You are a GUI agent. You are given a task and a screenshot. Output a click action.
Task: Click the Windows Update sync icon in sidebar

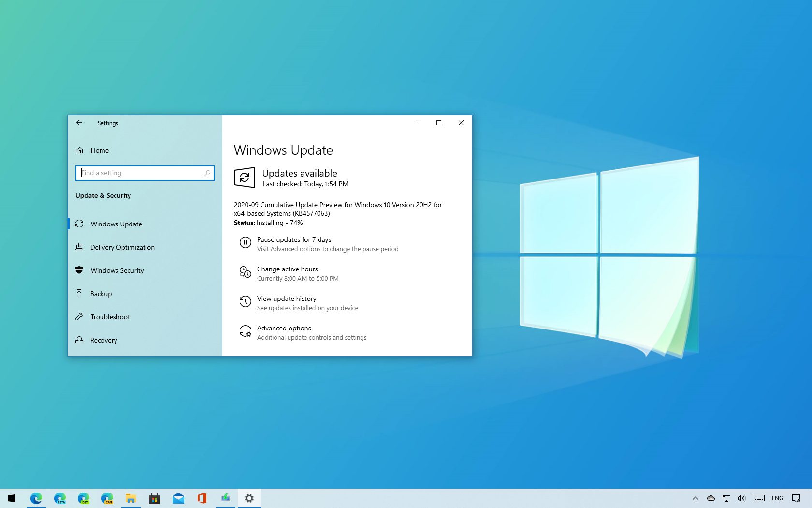tap(79, 224)
